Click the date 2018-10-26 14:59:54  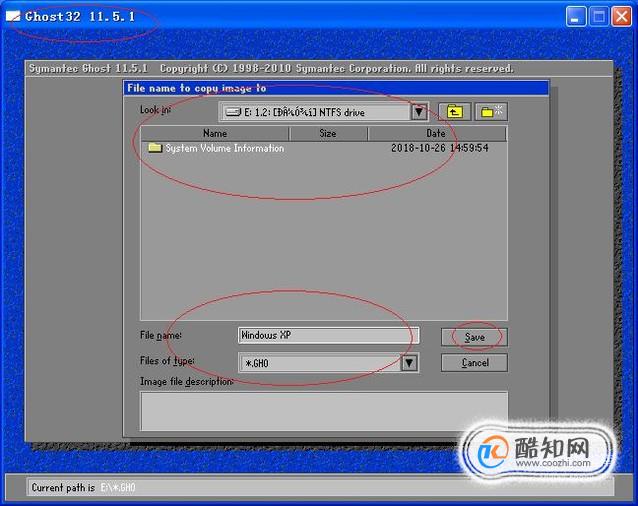439,148
